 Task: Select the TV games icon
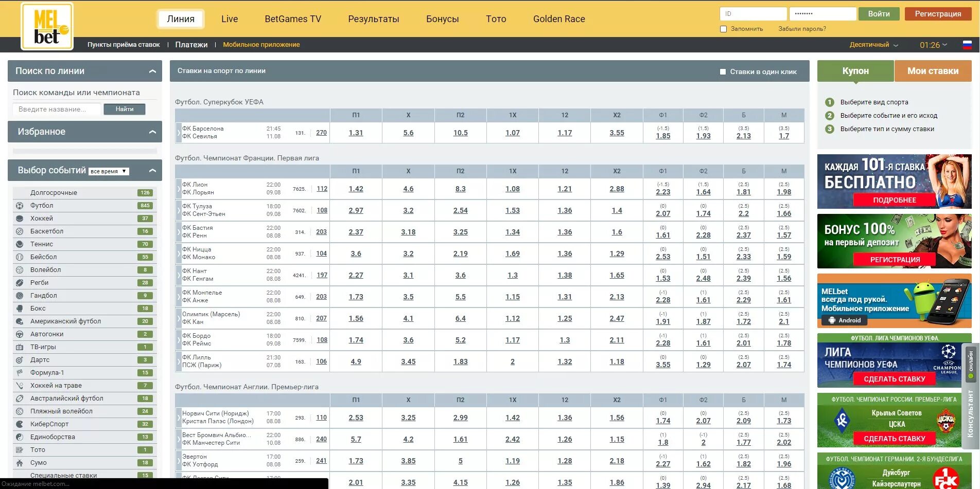click(x=20, y=347)
